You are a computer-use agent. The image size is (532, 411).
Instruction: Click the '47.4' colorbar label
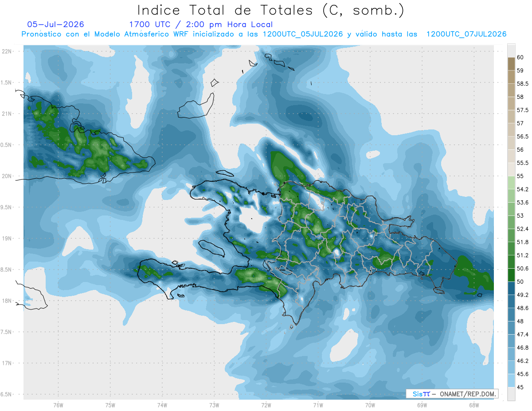(523, 334)
